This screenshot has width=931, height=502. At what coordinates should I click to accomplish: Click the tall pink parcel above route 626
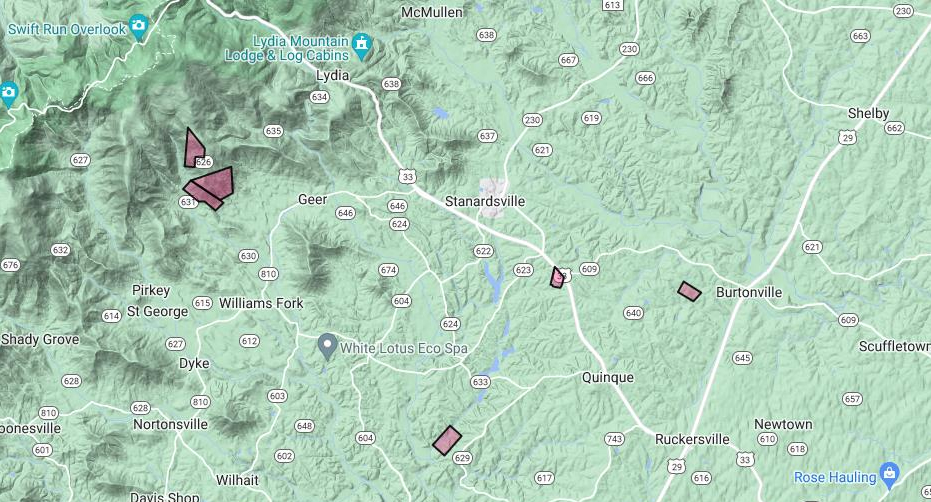coord(194,149)
